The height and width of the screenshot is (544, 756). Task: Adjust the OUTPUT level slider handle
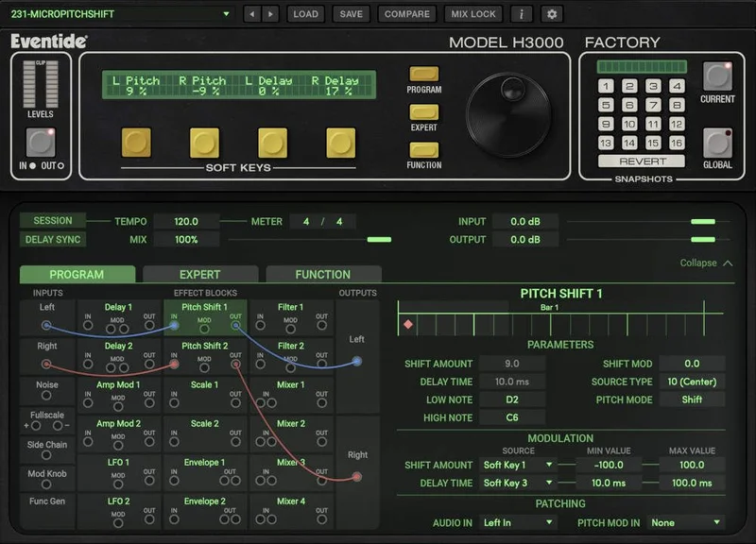pos(703,239)
